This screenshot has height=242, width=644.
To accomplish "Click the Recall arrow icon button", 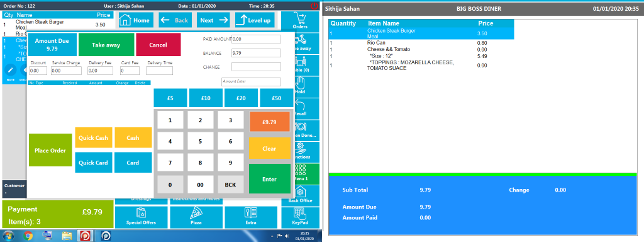I will point(307,108).
